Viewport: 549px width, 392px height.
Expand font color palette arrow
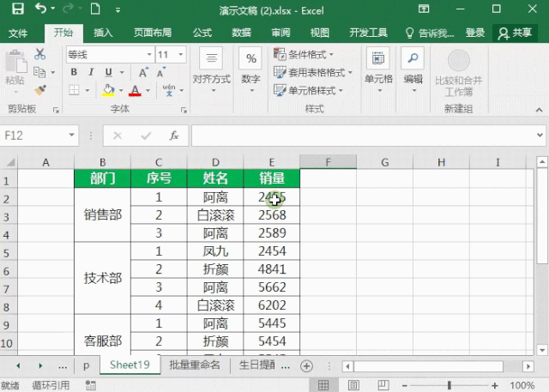tap(148, 91)
